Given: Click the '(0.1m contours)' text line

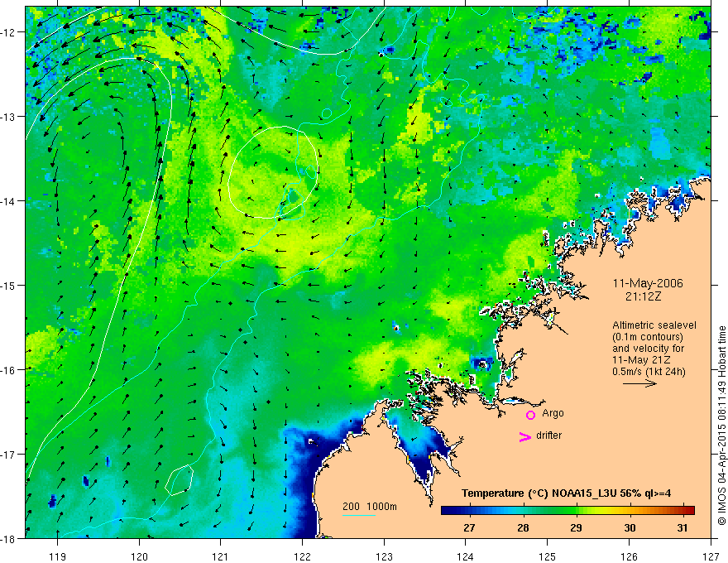Looking at the screenshot, I should 648,337.
